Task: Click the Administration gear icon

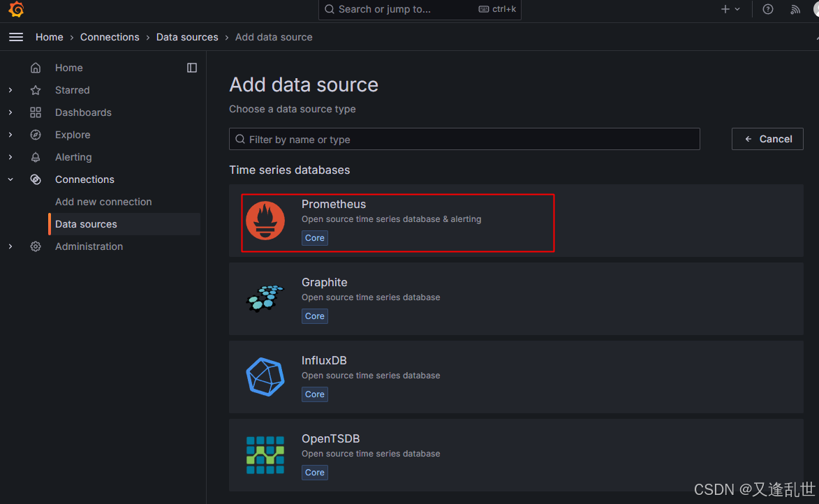Action: pyautogui.click(x=36, y=246)
